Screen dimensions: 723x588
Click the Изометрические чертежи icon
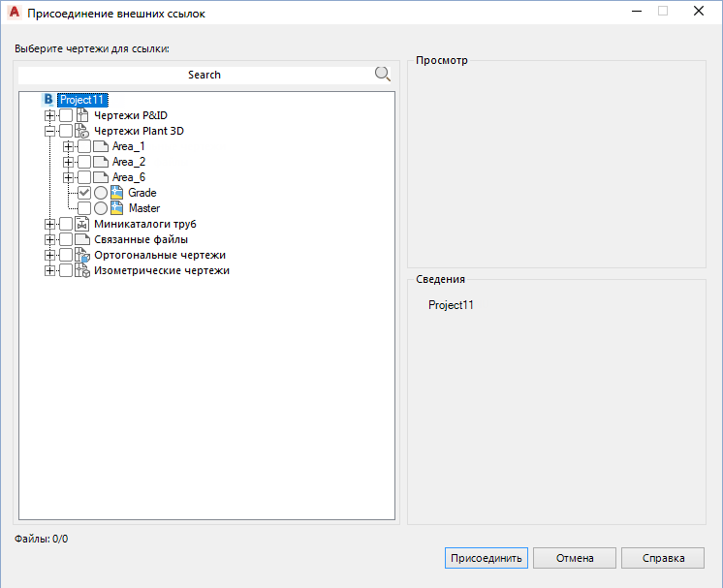82,270
